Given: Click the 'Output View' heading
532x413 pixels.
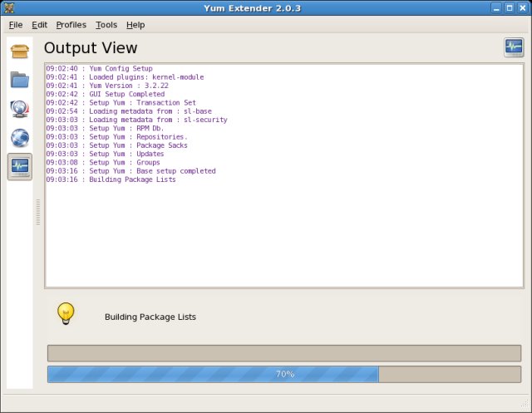Looking at the screenshot, I should (91, 47).
